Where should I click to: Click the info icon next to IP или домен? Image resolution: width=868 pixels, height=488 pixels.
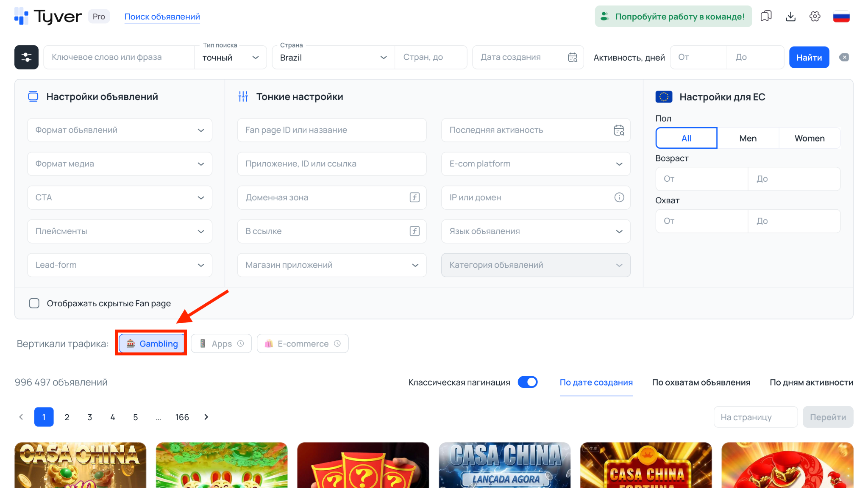pyautogui.click(x=619, y=197)
